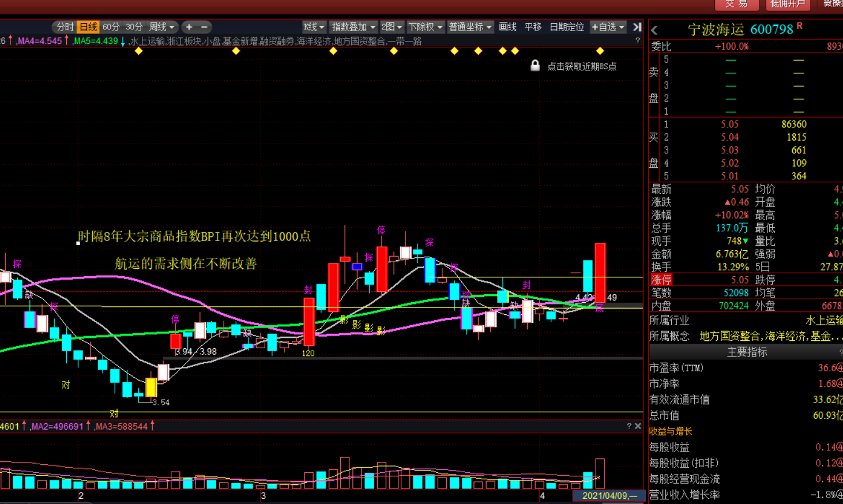
Task: Click the 小盘 tag in chart header
Action: pos(212,42)
